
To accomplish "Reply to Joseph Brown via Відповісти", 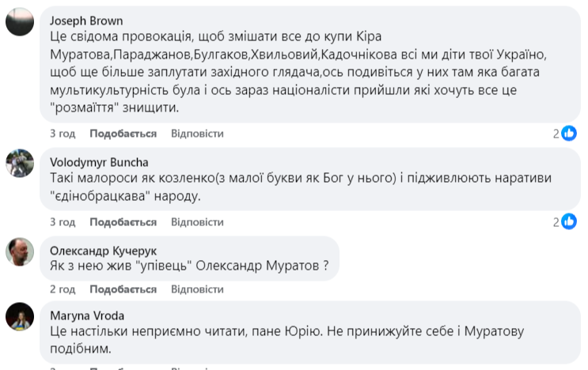I will (197, 134).
